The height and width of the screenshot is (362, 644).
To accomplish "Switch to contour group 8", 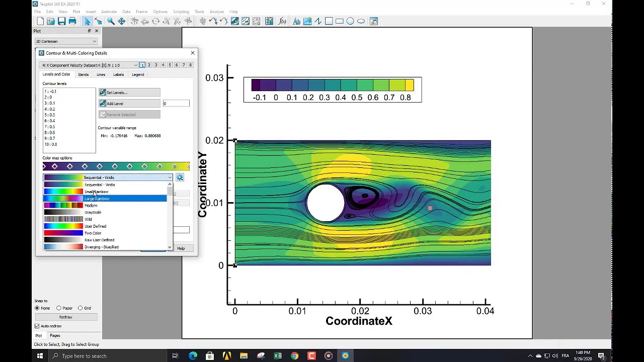I will click(x=190, y=65).
